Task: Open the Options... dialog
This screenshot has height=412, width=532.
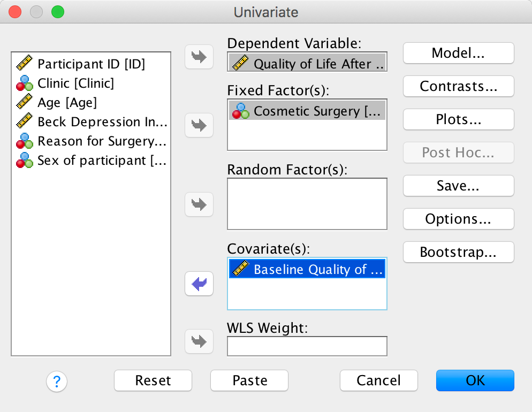Action: pos(458,219)
